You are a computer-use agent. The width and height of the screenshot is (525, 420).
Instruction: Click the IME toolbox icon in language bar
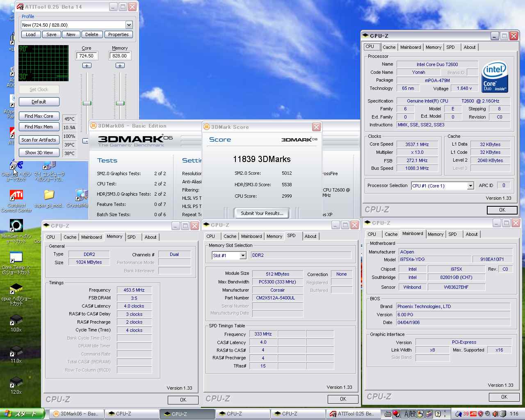[x=429, y=414]
